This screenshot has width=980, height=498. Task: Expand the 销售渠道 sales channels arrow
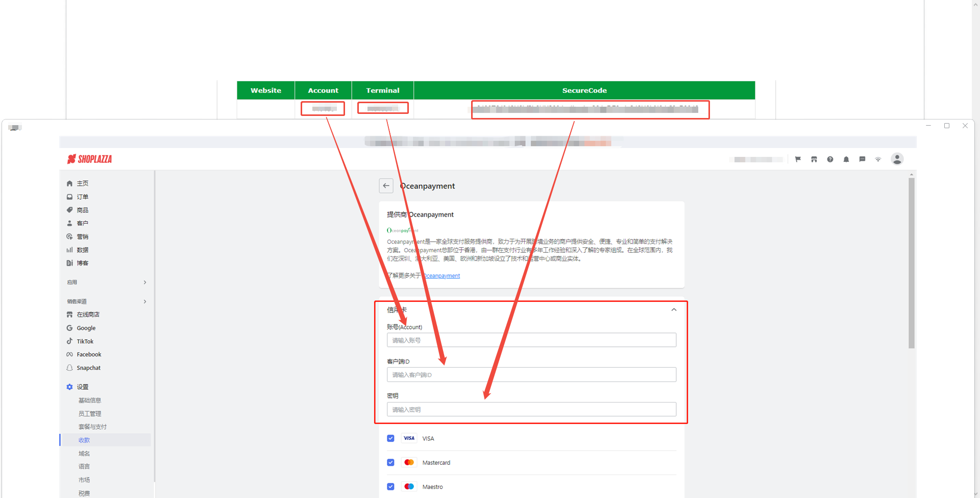point(145,301)
